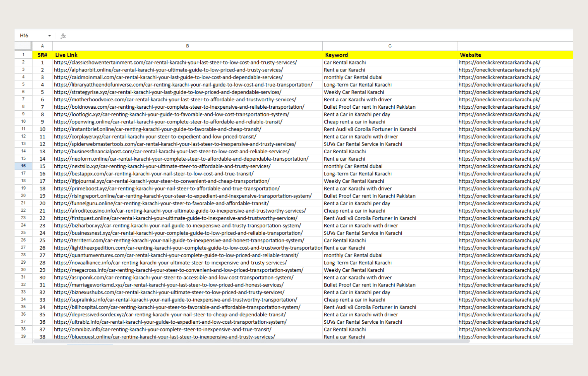The height and width of the screenshot is (376, 588).
Task: Open the Name Box dropdown arrow
Action: 50,36
